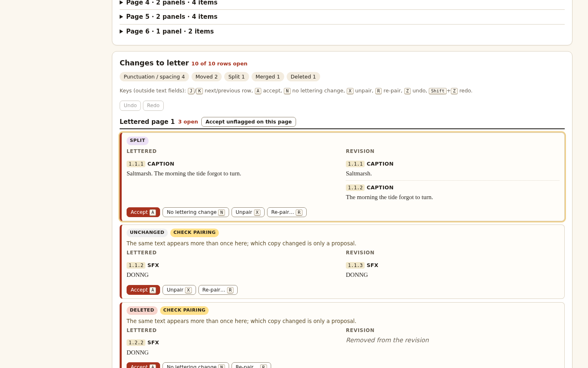Click the revision 1.1.2 CAPTION label

pyautogui.click(x=370, y=188)
